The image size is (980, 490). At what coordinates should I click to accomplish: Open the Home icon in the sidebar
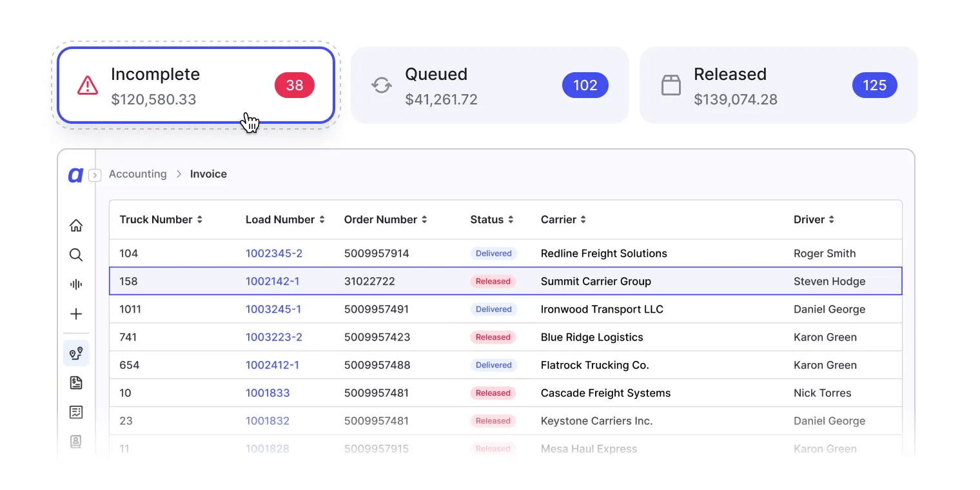pyautogui.click(x=76, y=226)
